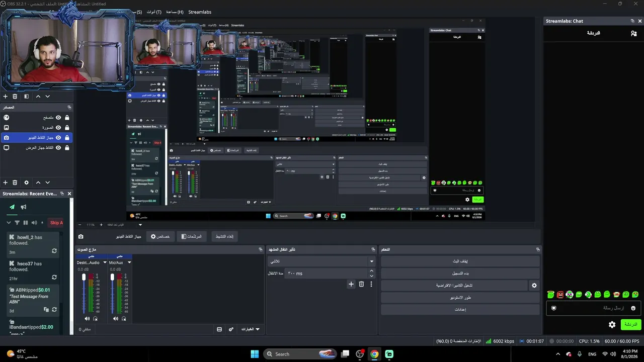Switch the audio mixer layout icon

click(x=219, y=329)
